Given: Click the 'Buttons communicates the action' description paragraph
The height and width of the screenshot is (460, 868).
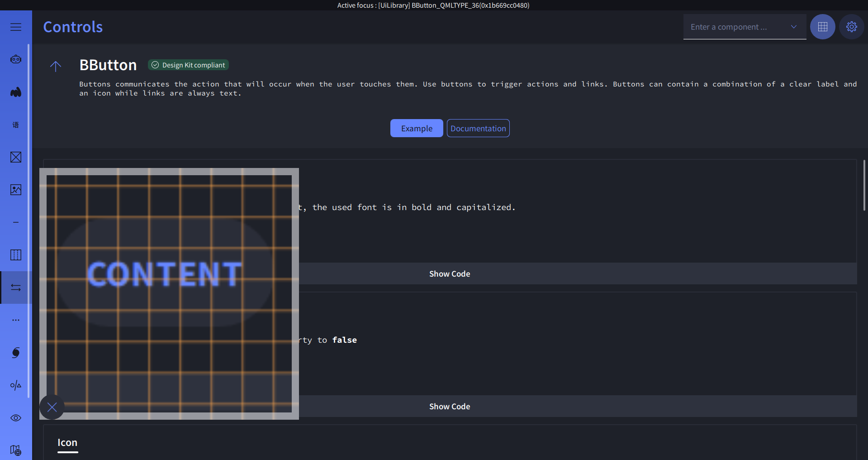Looking at the screenshot, I should coord(468,88).
